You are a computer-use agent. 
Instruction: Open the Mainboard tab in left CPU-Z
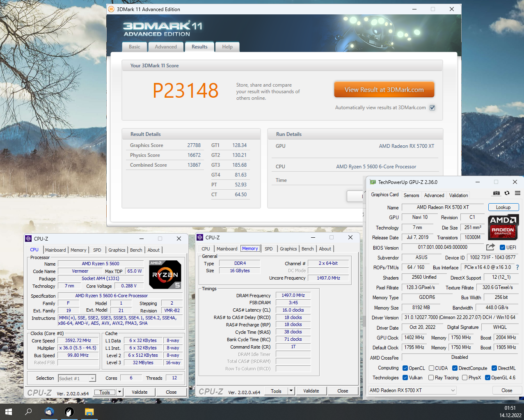pyautogui.click(x=55, y=250)
